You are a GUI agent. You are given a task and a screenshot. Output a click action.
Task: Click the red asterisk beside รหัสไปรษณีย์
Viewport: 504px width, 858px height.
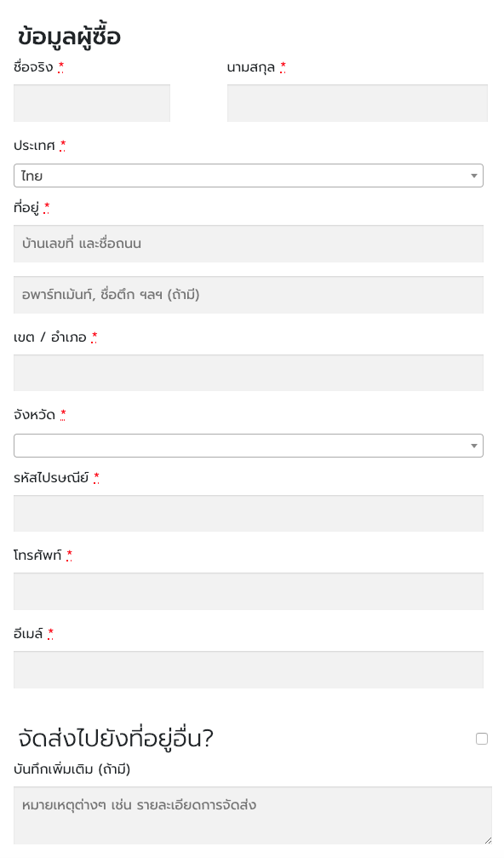(x=96, y=478)
